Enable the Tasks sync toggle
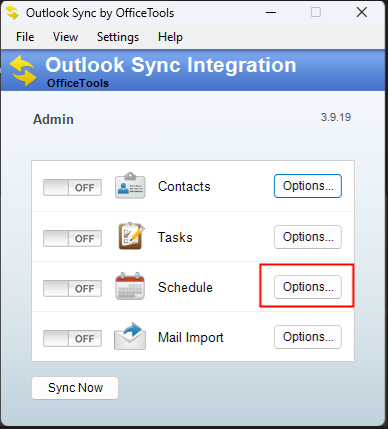 tap(72, 238)
